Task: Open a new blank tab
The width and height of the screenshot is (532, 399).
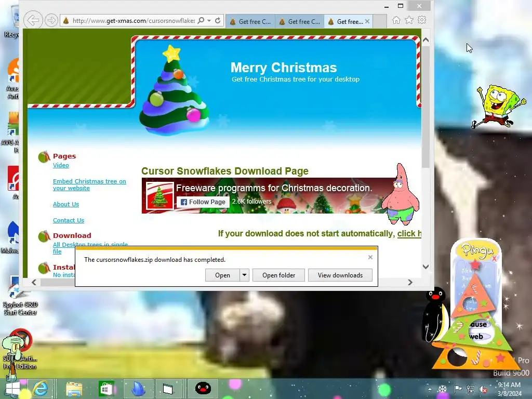Action: coord(380,21)
